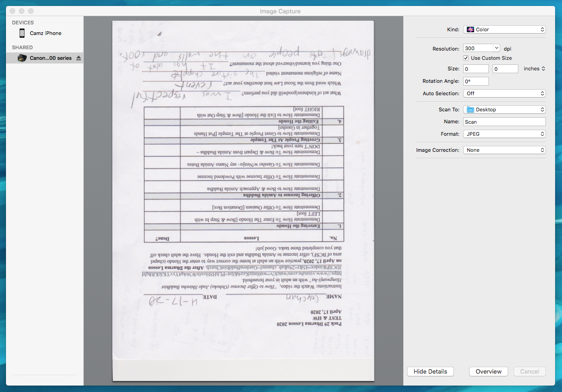Open the Resolution dropdown set to 300
This screenshot has height=392, width=562.
[481, 48]
